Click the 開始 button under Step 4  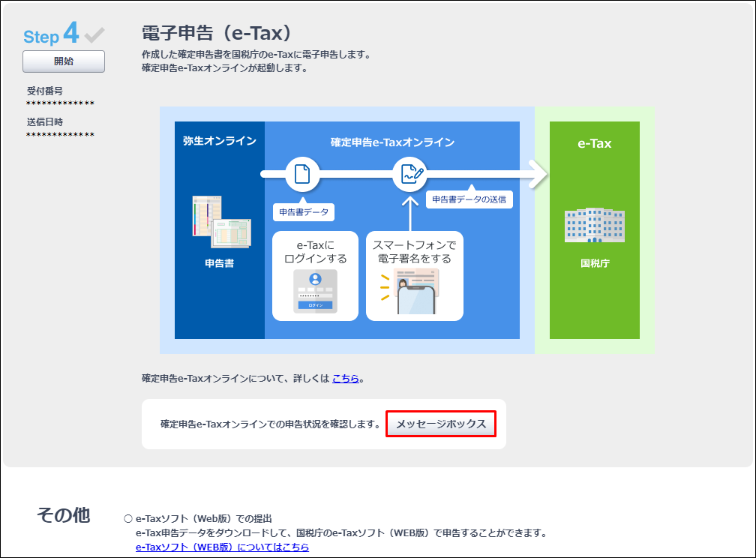64,61
